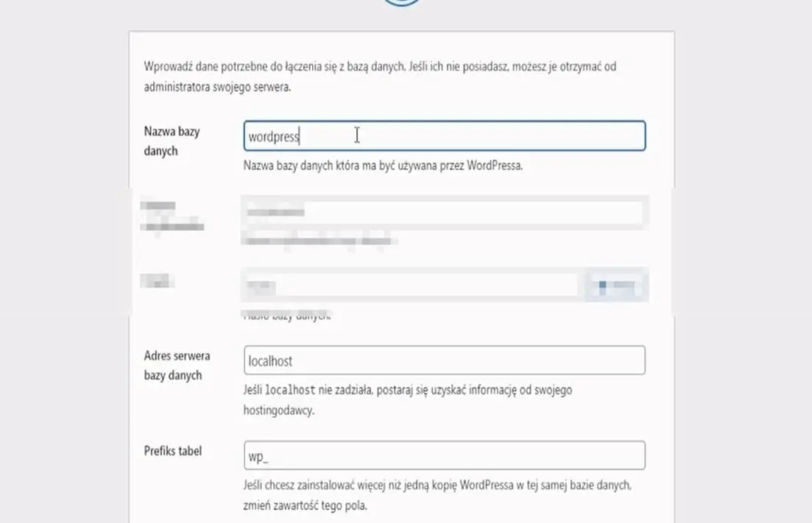Viewport: 812px width, 523px height.
Task: Click the 'zmień zawartość tego pola' hint line
Action: tap(304, 506)
